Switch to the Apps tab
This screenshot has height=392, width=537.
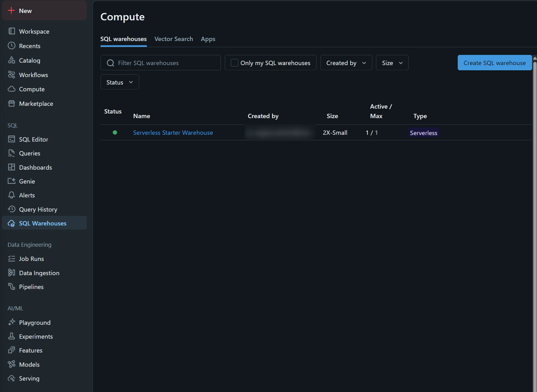208,39
